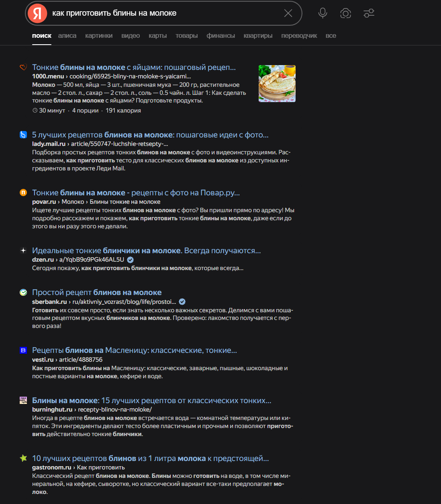Image resolution: width=441 pixels, height=504 pixels.
Task: Click the sberbank.ru green favicon
Action: point(23,292)
